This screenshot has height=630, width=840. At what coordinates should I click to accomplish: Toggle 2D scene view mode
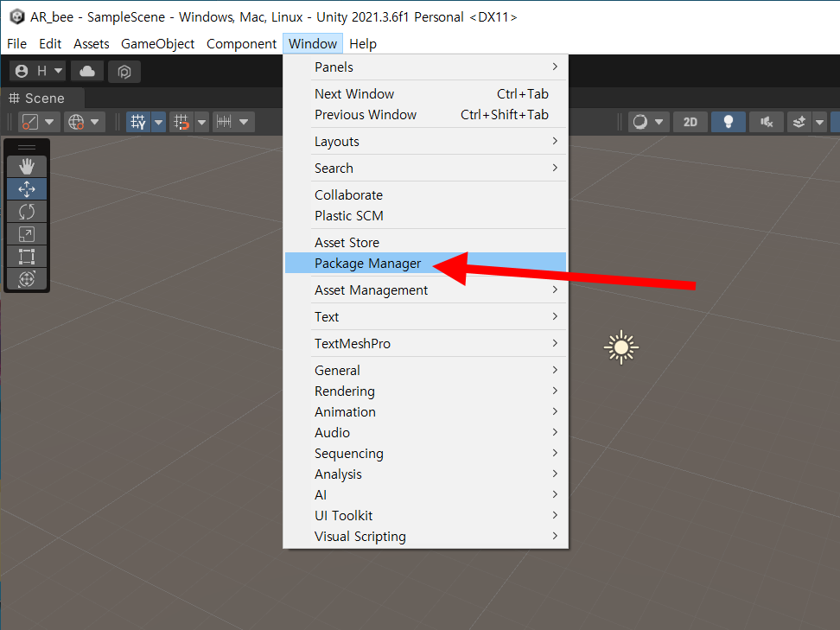pos(690,122)
